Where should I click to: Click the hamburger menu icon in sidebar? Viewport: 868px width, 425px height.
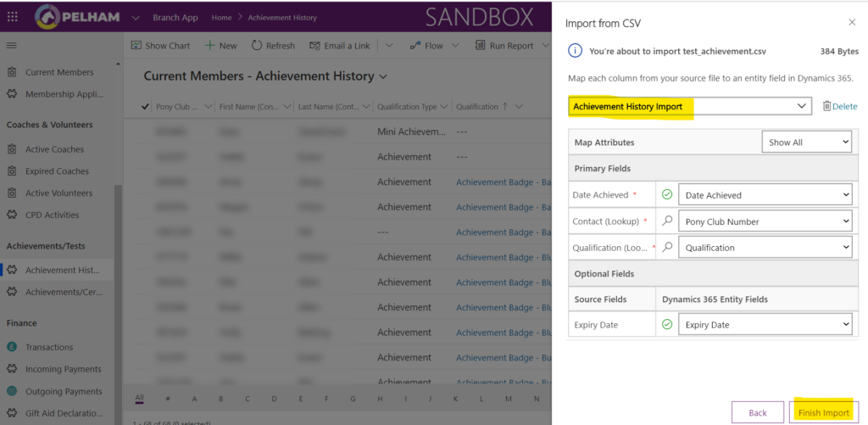pyautogui.click(x=12, y=45)
